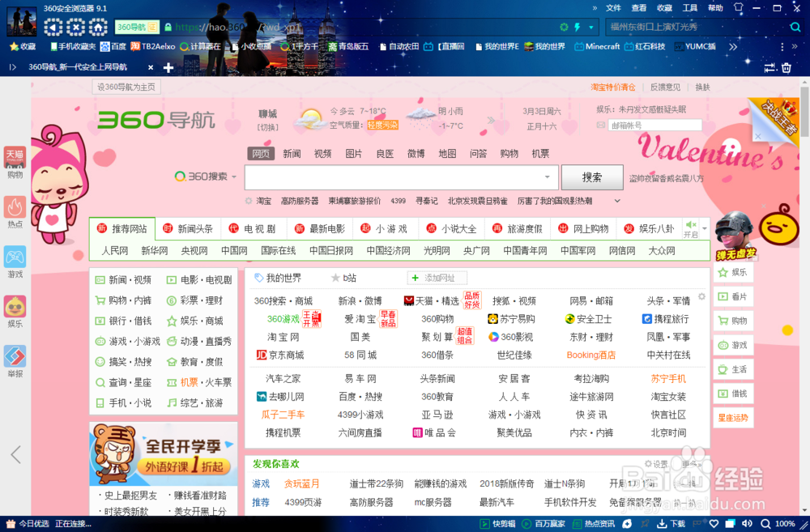
Task: Open the skin shirt icon in title bar
Action: (x=738, y=8)
